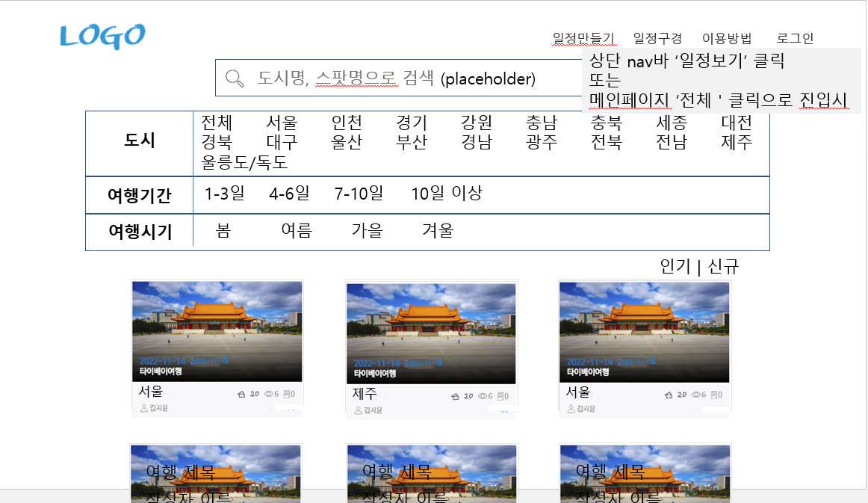Click the bookmark icon on 제주 card
The image size is (868, 503).
[x=500, y=397]
